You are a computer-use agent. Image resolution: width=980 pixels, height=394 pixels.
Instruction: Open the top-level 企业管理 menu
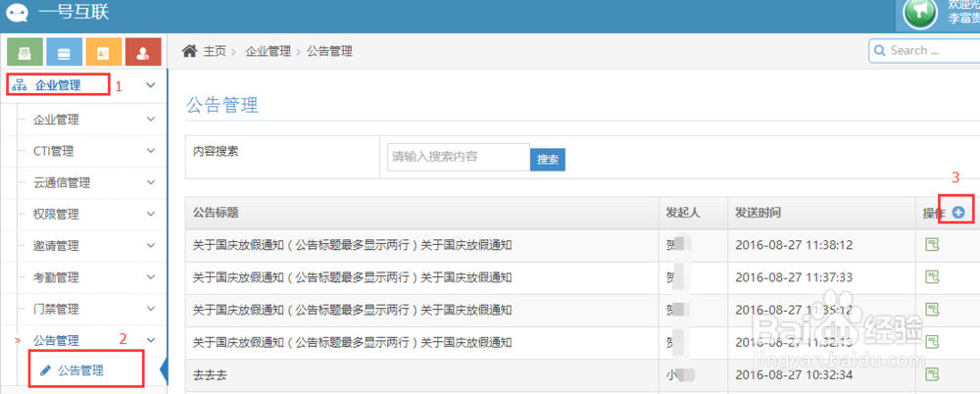coord(59,85)
